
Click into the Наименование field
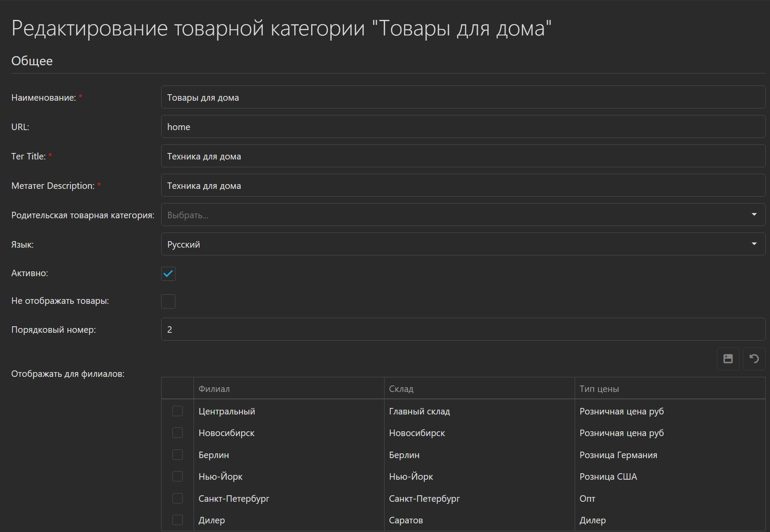(389, 97)
